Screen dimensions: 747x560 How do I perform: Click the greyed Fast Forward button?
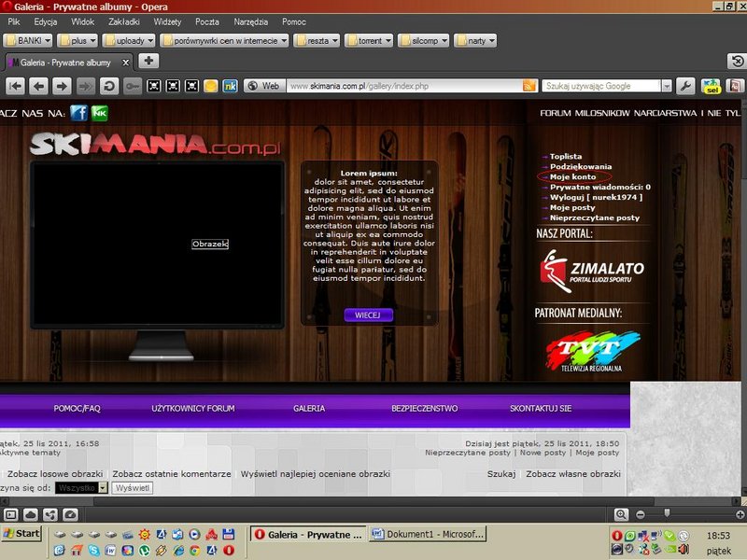click(86, 86)
